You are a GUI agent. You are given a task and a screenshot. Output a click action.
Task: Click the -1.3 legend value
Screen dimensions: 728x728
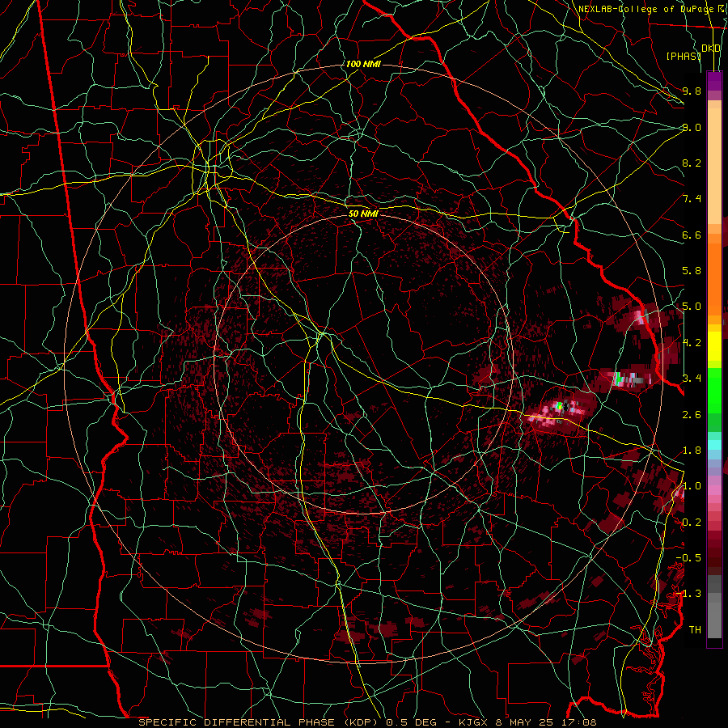pyautogui.click(x=688, y=594)
